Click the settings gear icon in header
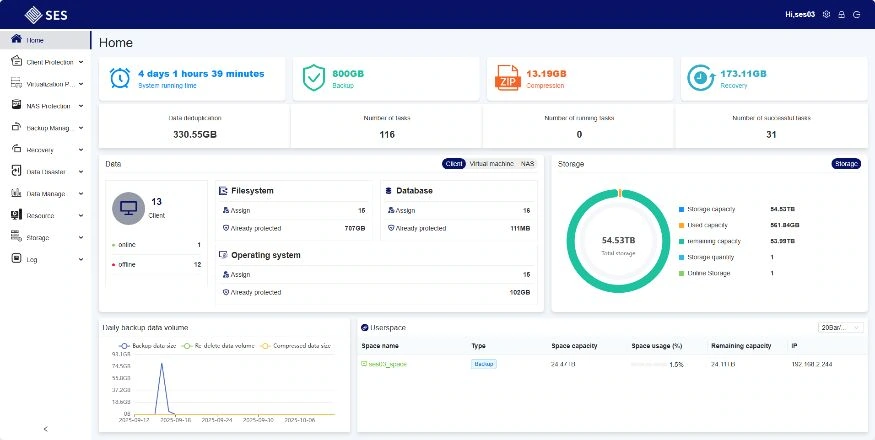 point(826,15)
